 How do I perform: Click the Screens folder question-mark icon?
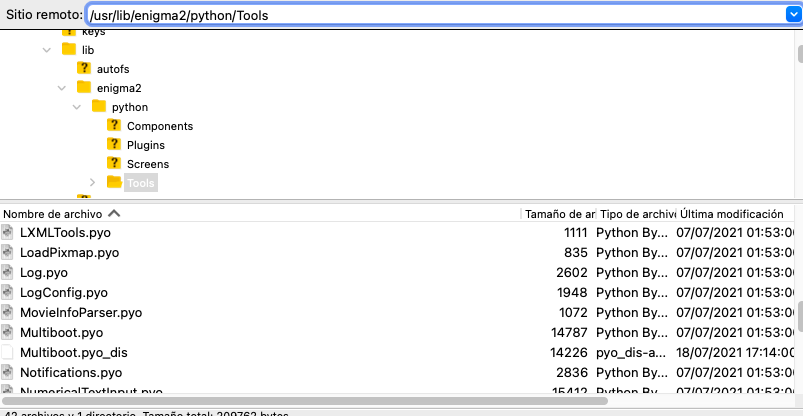pos(114,164)
